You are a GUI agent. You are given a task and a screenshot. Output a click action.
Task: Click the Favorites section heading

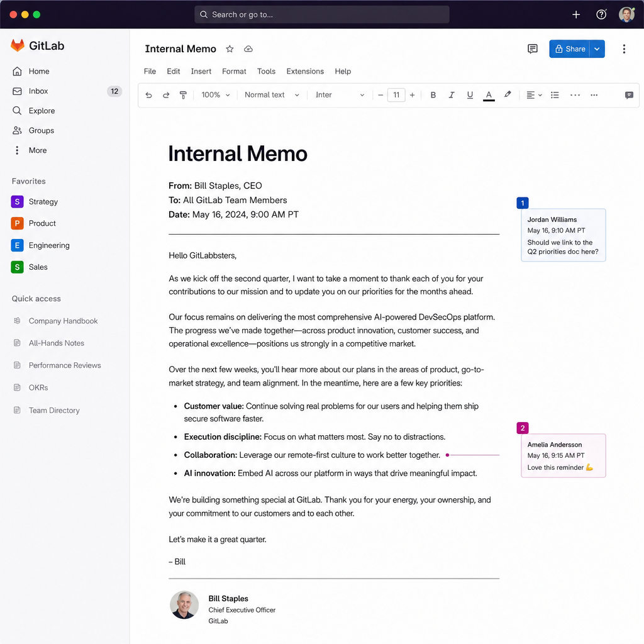tap(29, 182)
